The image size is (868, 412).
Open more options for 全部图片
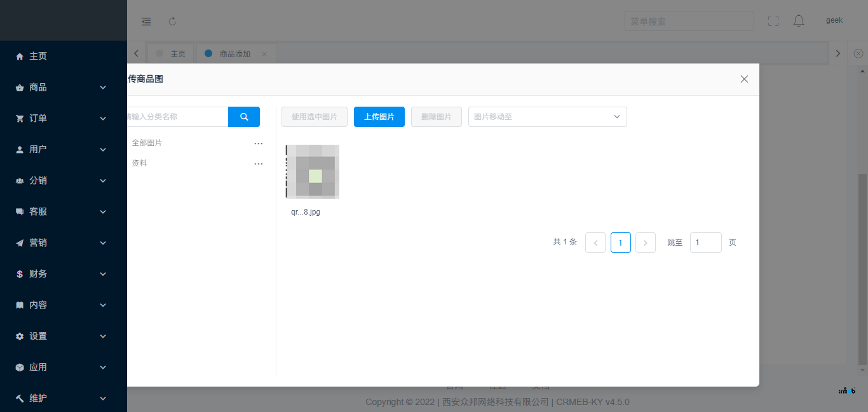coord(259,143)
